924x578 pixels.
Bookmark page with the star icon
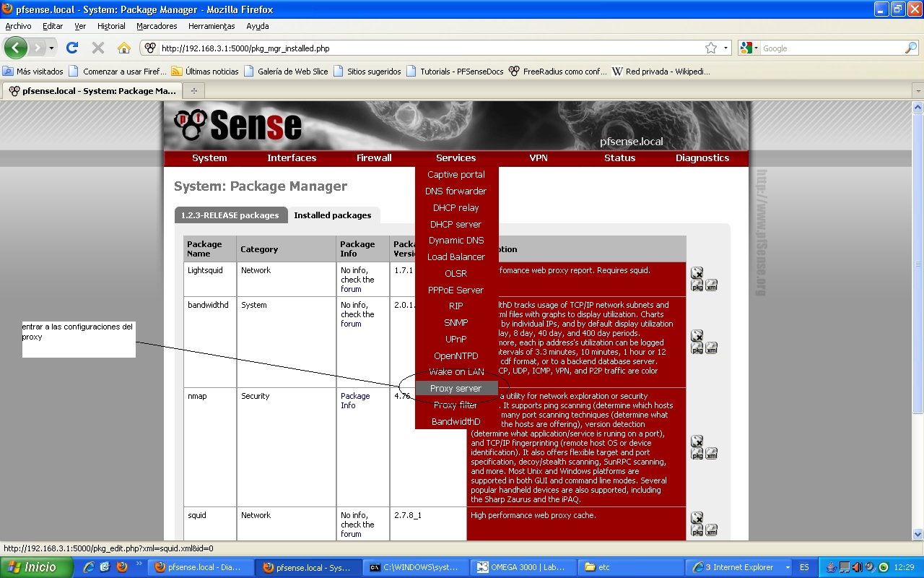coord(711,48)
